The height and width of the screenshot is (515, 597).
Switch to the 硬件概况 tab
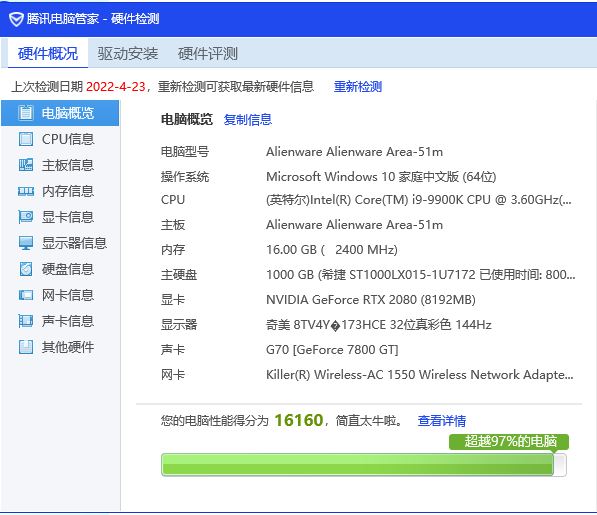pyautogui.click(x=48, y=53)
